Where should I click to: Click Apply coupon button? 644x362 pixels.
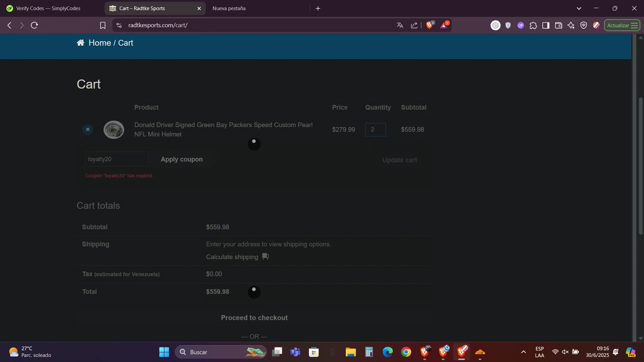[x=182, y=159]
